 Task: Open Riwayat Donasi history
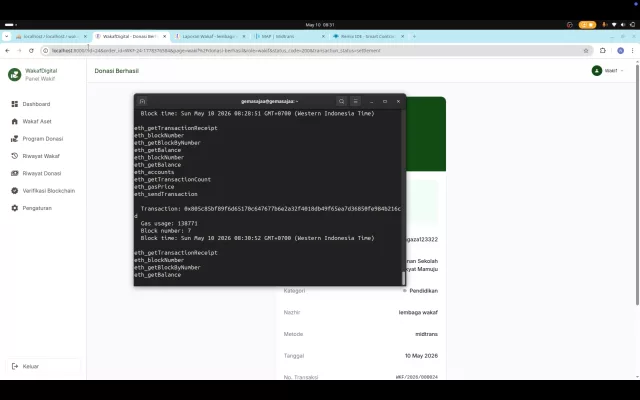point(42,173)
